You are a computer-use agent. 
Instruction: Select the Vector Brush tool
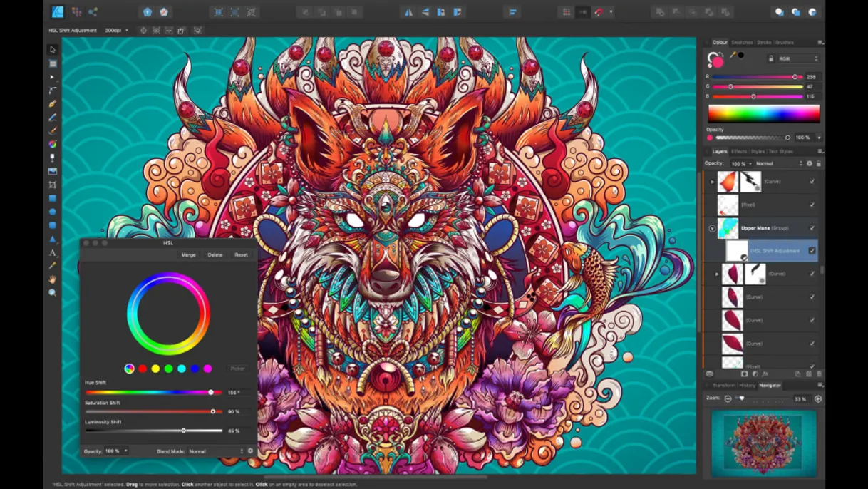[x=53, y=131]
